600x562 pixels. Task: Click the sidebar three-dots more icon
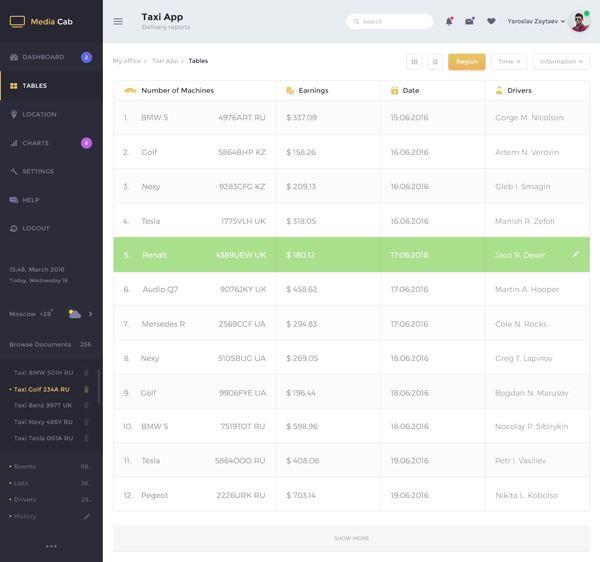point(51,546)
